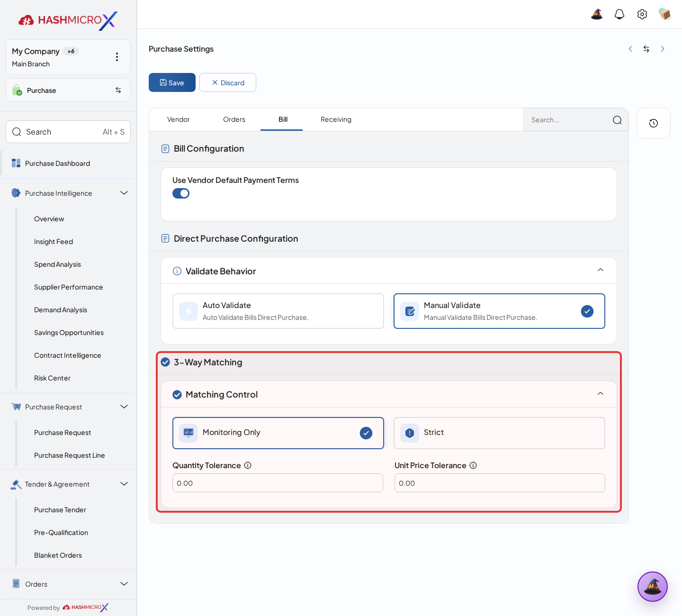Open the company three-dot menu
This screenshot has width=682, height=616.
pyautogui.click(x=117, y=57)
